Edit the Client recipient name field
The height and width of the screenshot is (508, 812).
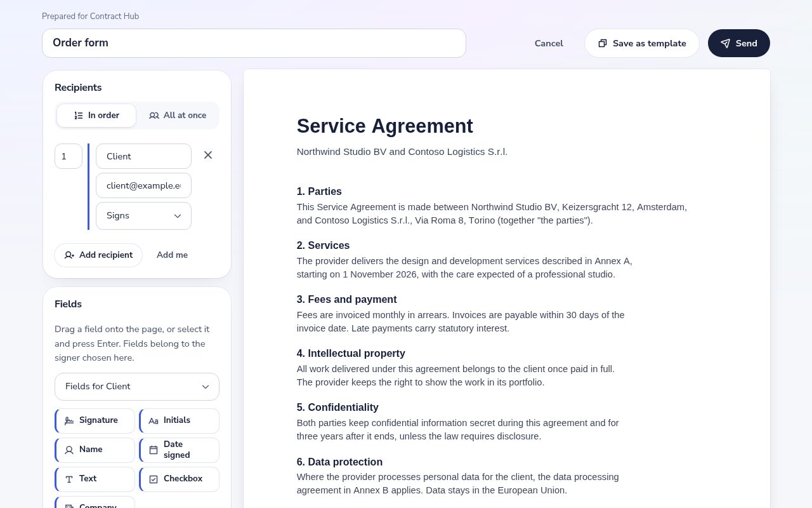(143, 156)
